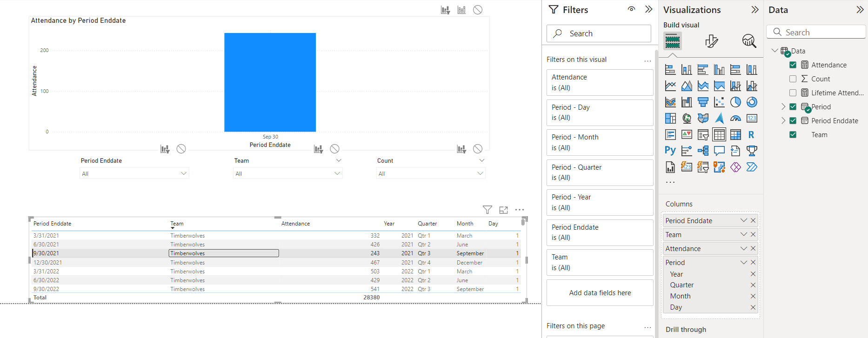Select the Treemap visual icon
Image resolution: width=868 pixels, height=338 pixels.
point(670,119)
